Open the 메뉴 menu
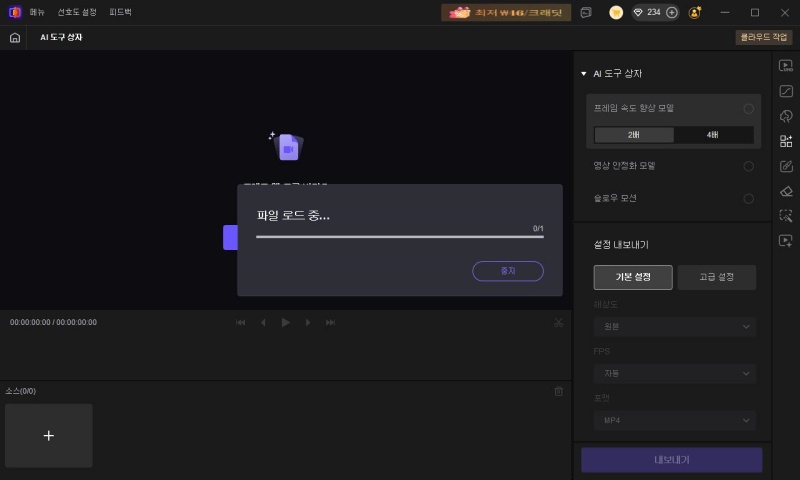This screenshot has height=480, width=800. pyautogui.click(x=37, y=12)
